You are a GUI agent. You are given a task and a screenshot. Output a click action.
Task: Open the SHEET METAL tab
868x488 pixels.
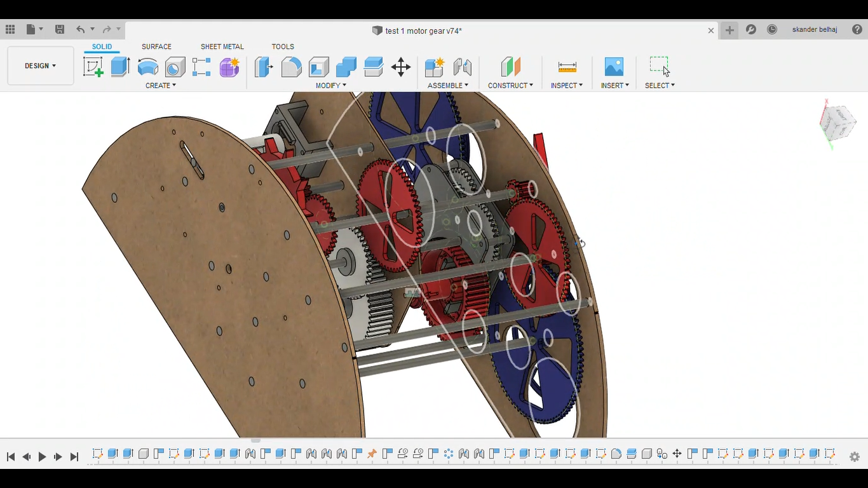(x=222, y=46)
